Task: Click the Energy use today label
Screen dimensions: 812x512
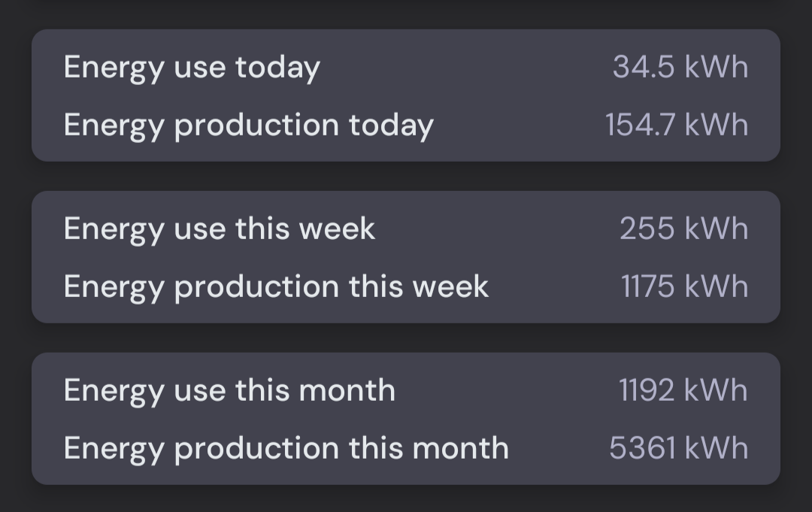Action: point(192,68)
